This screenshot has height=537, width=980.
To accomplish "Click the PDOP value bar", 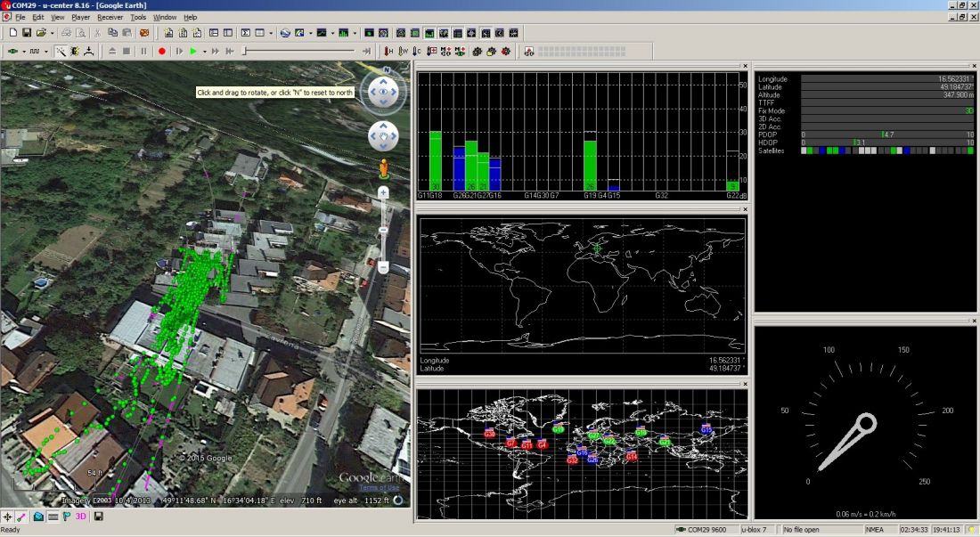I will (x=887, y=134).
